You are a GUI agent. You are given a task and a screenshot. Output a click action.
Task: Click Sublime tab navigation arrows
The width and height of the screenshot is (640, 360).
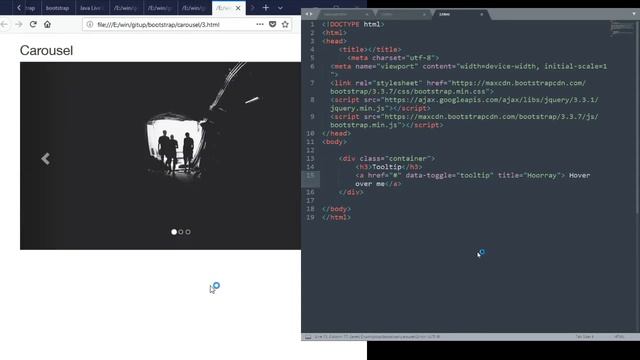pyautogui.click(x=309, y=14)
